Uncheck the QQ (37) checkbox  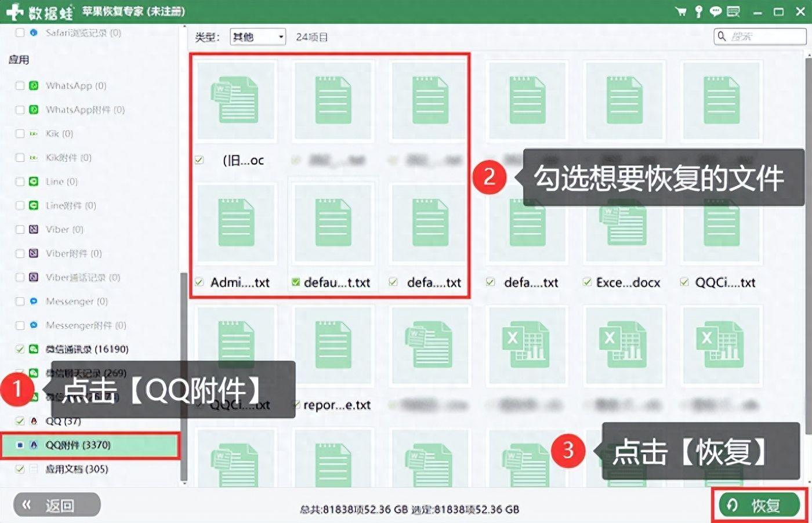tap(20, 421)
